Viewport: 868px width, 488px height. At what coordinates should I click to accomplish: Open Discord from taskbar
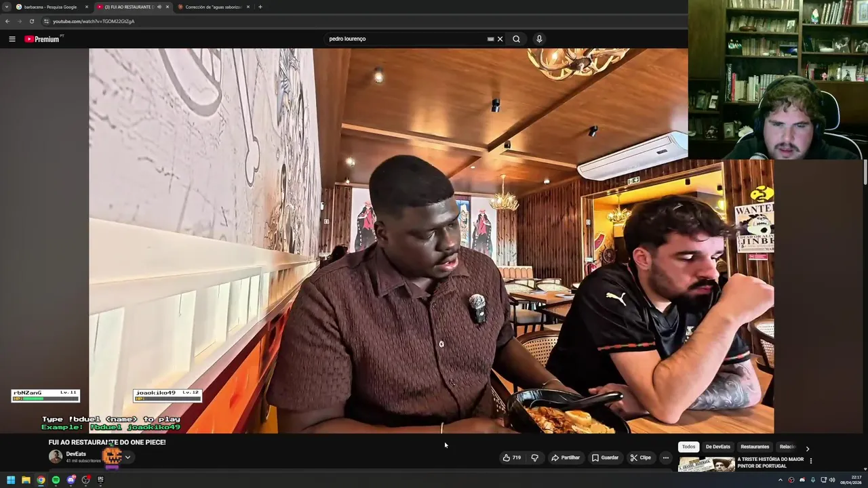71,480
